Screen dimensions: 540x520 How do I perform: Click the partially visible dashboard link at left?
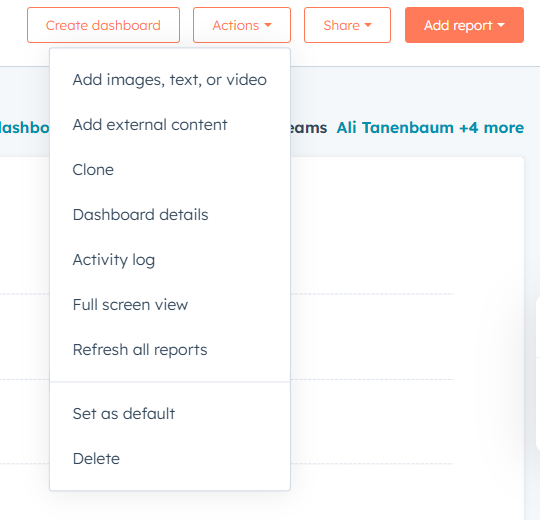(x=24, y=128)
